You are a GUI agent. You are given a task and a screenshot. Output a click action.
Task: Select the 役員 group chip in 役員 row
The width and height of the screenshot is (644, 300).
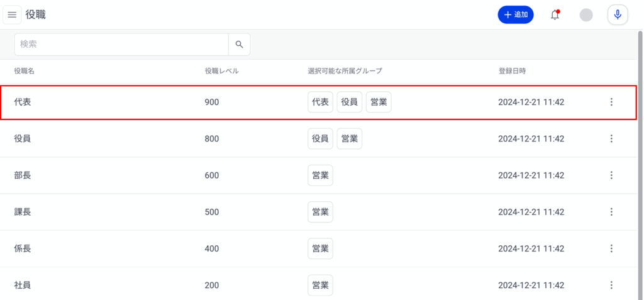[x=320, y=138]
